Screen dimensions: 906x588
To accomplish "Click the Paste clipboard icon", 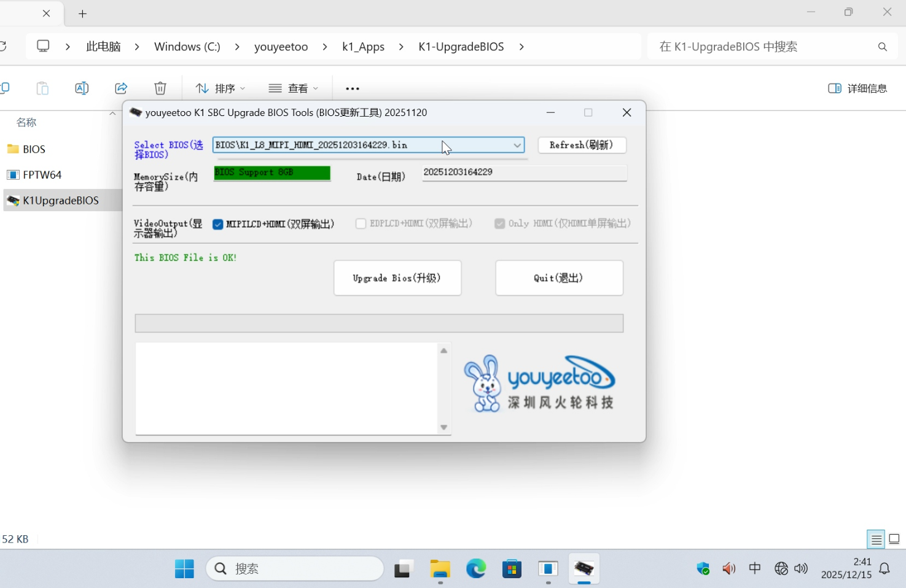I will 42,88.
